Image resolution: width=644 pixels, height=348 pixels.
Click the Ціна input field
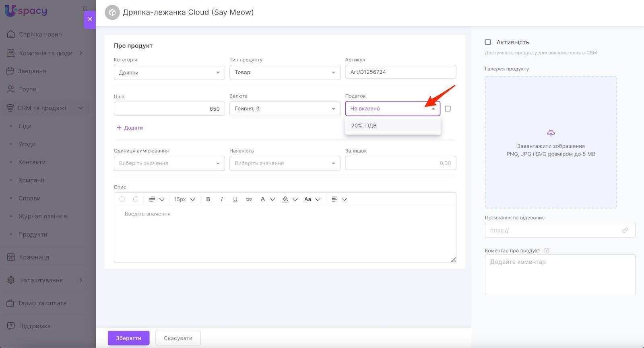pyautogui.click(x=169, y=109)
